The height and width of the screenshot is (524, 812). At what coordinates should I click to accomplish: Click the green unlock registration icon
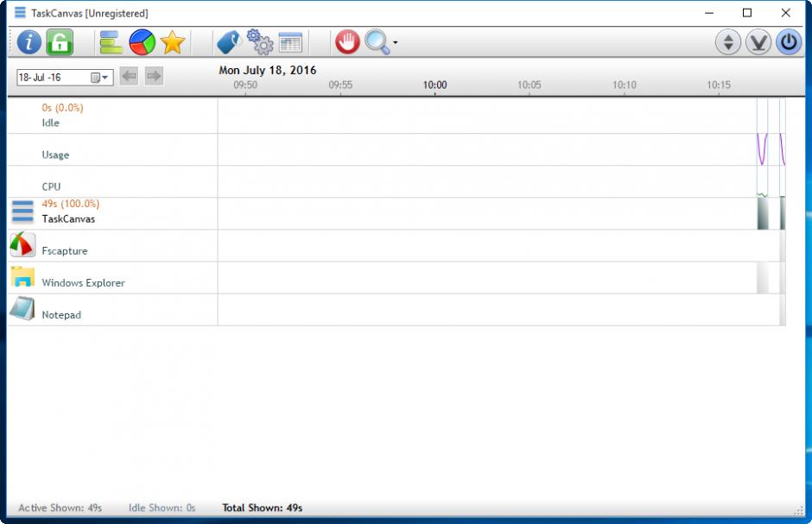click(60, 42)
